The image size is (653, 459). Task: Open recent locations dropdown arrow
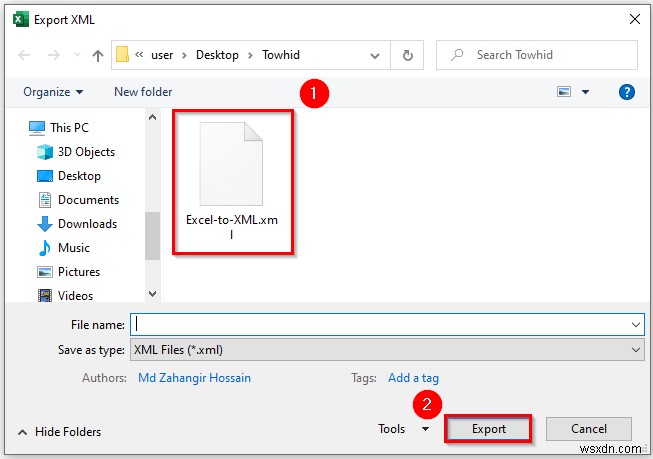77,55
